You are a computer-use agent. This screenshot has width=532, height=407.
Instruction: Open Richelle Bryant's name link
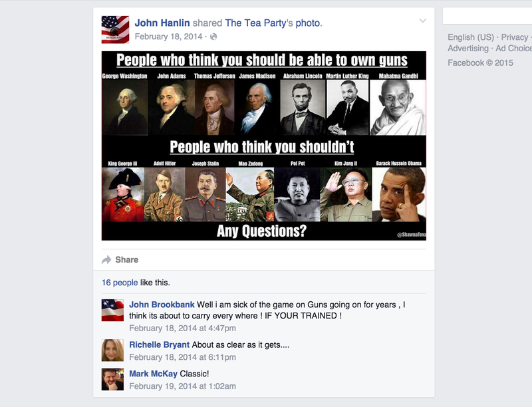click(159, 345)
